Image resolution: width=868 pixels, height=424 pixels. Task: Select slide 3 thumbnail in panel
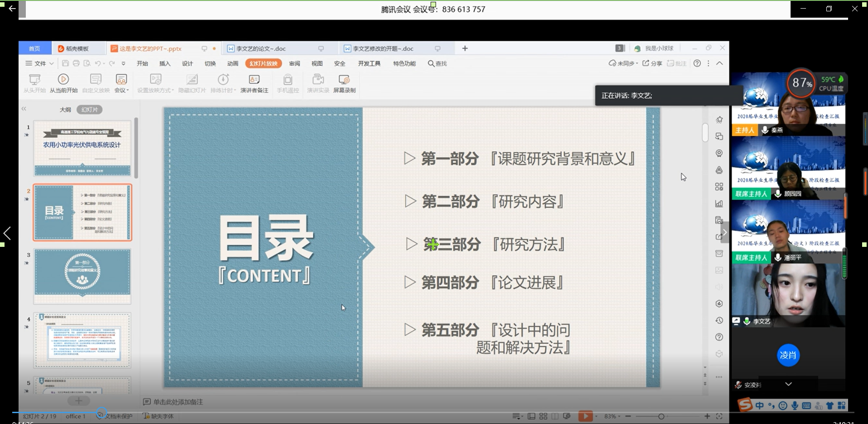pos(82,272)
